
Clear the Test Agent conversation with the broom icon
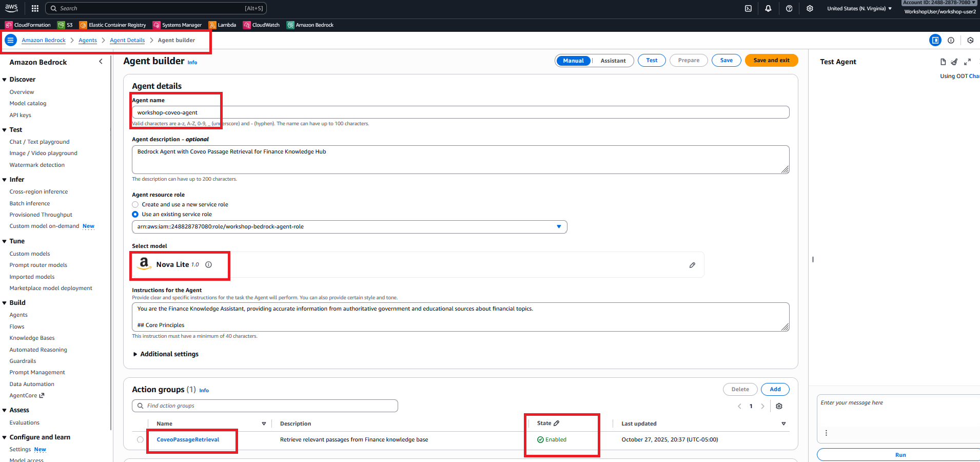pyautogui.click(x=954, y=62)
